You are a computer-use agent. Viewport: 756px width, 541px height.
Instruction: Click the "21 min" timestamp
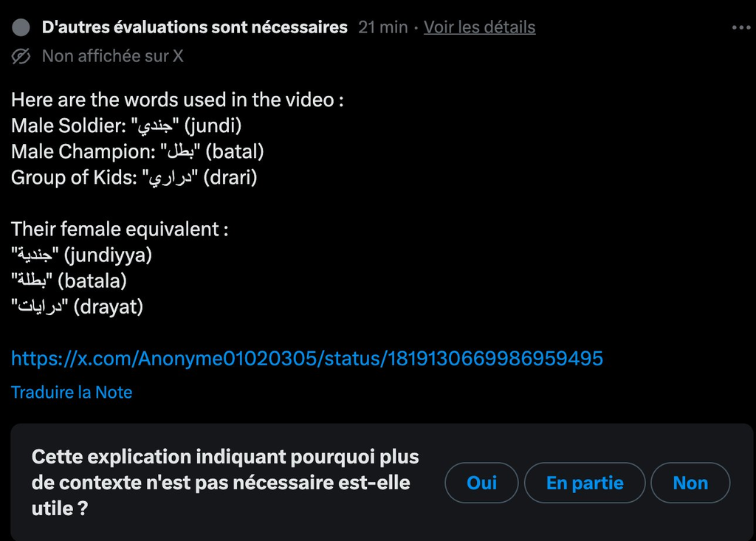pos(382,28)
